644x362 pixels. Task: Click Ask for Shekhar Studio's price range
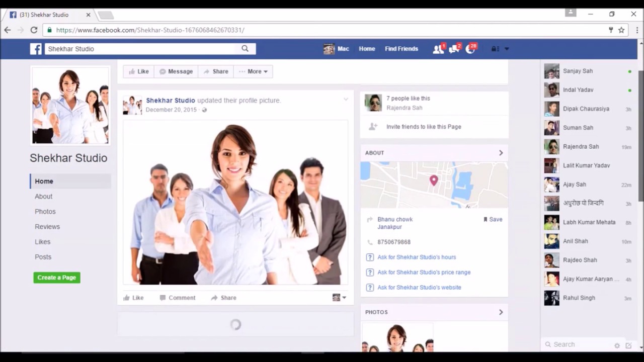(424, 272)
